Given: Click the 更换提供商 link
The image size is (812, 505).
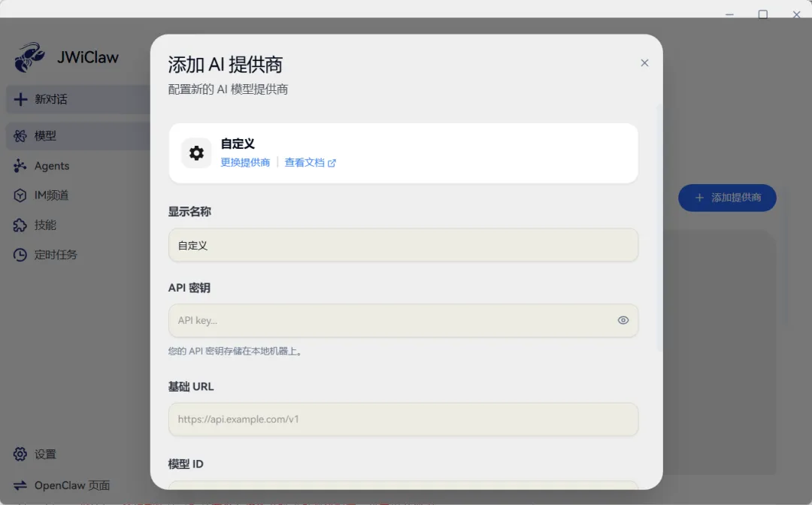Looking at the screenshot, I should (x=245, y=162).
